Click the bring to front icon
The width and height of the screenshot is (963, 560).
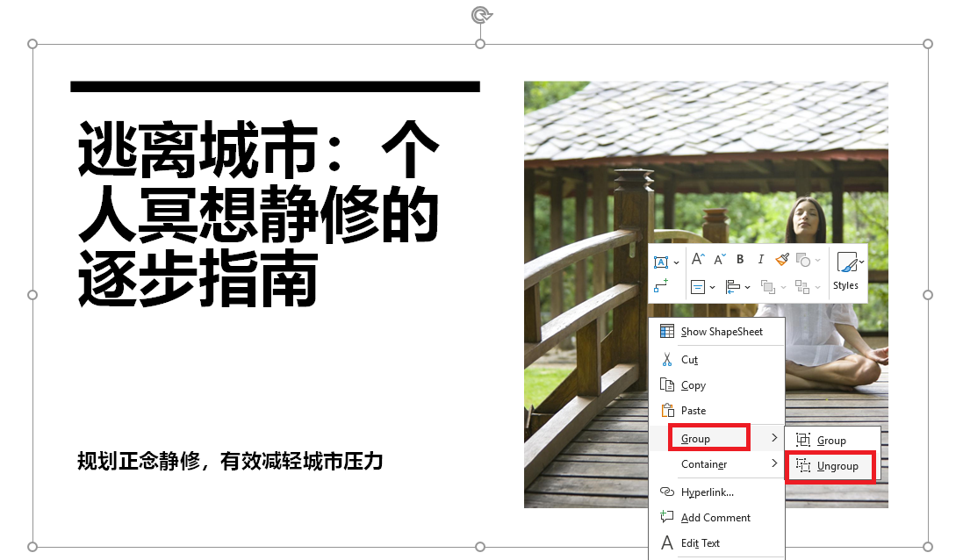coord(768,287)
